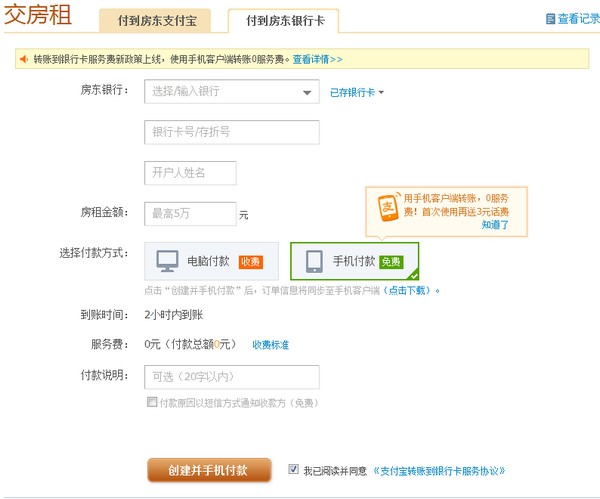Open 查看记录 link
The image size is (600, 499).
(x=578, y=18)
